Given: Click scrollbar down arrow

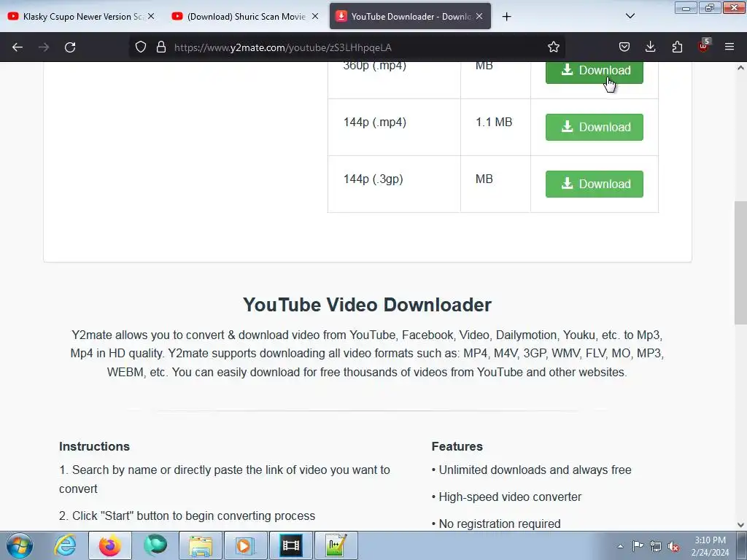Looking at the screenshot, I should (740, 525).
